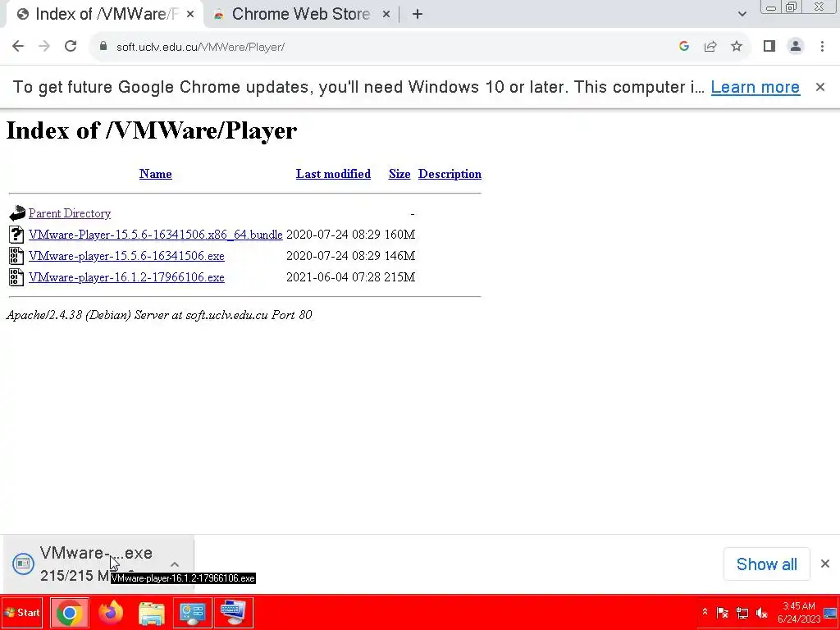Click the unknown-file icon beside the .bundle entry
This screenshot has width=840, height=630.
coord(16,234)
